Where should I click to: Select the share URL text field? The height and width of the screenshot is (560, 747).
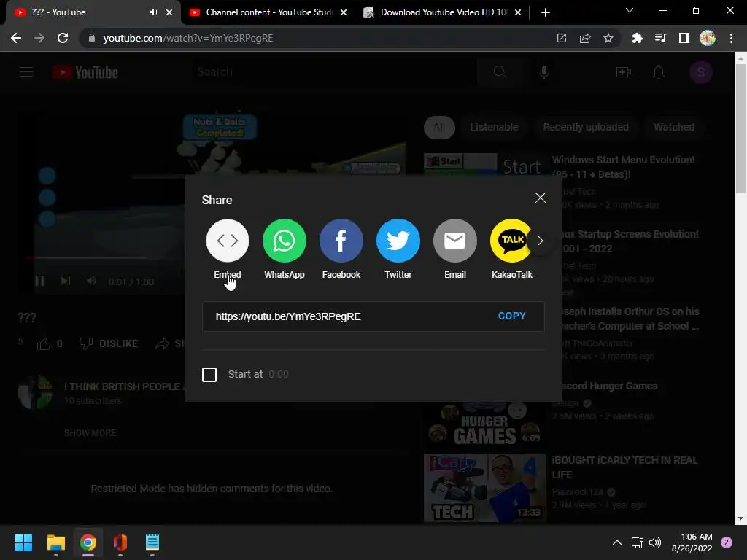coord(373,316)
